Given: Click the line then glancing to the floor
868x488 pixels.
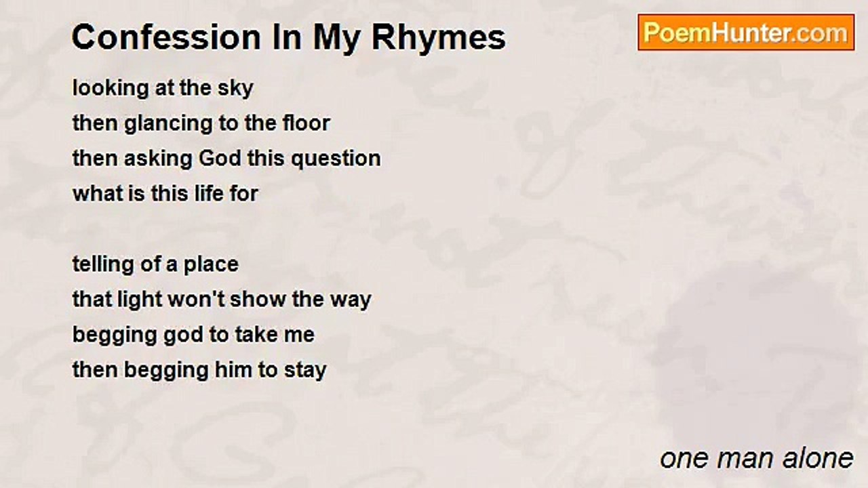Looking at the screenshot, I should pyautogui.click(x=201, y=124).
